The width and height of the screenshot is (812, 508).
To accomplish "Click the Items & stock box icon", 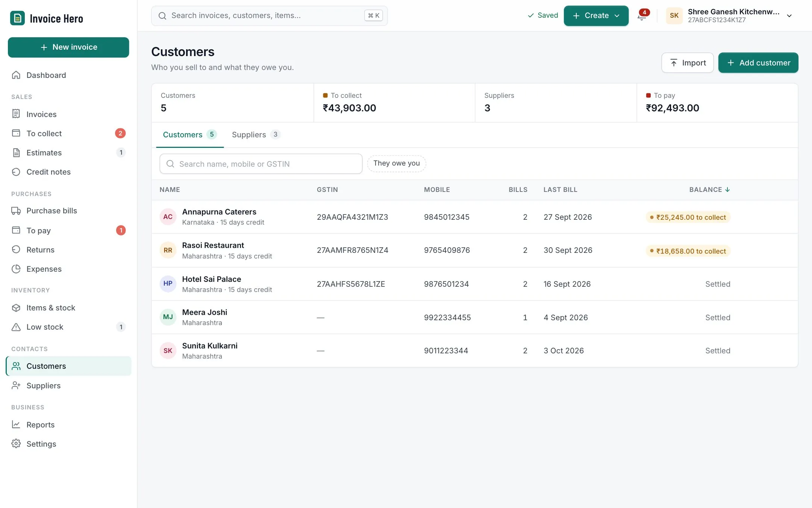I will point(16,308).
